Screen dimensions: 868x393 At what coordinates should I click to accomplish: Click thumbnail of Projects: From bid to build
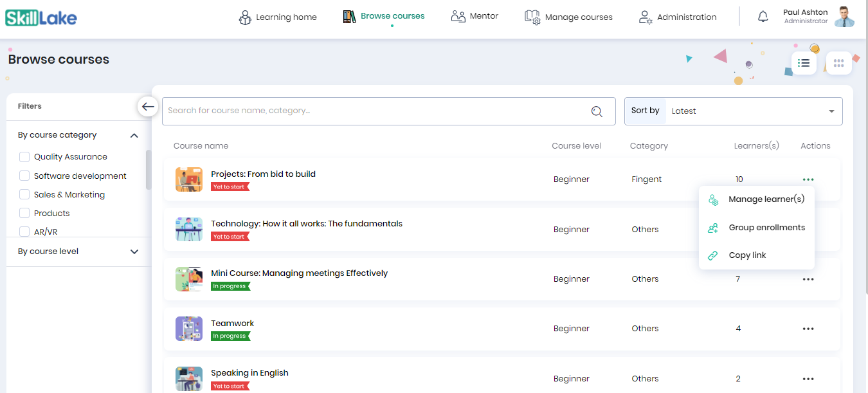(x=189, y=179)
